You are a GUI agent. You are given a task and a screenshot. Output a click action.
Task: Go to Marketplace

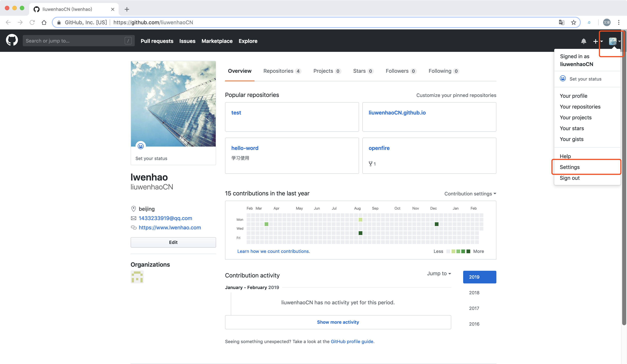[217, 41]
